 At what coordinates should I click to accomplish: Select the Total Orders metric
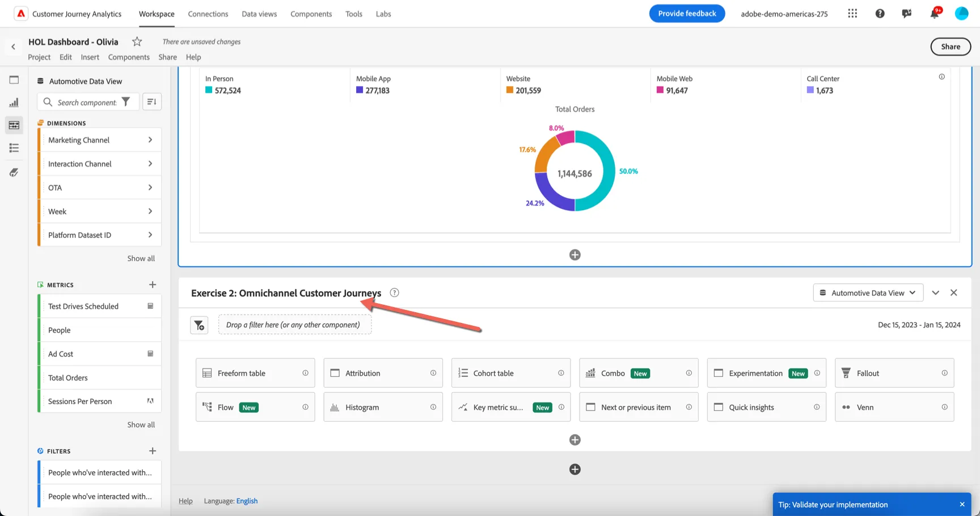pyautogui.click(x=100, y=378)
